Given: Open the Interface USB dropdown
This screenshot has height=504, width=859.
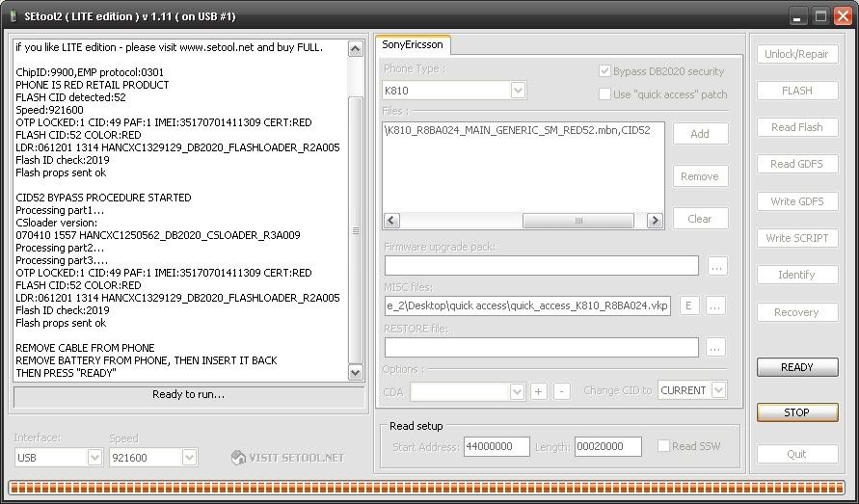Looking at the screenshot, I should 94,458.
